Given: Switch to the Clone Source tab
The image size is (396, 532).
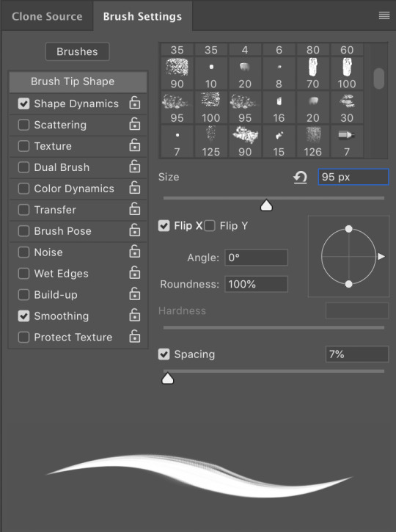Looking at the screenshot, I should coord(47,16).
